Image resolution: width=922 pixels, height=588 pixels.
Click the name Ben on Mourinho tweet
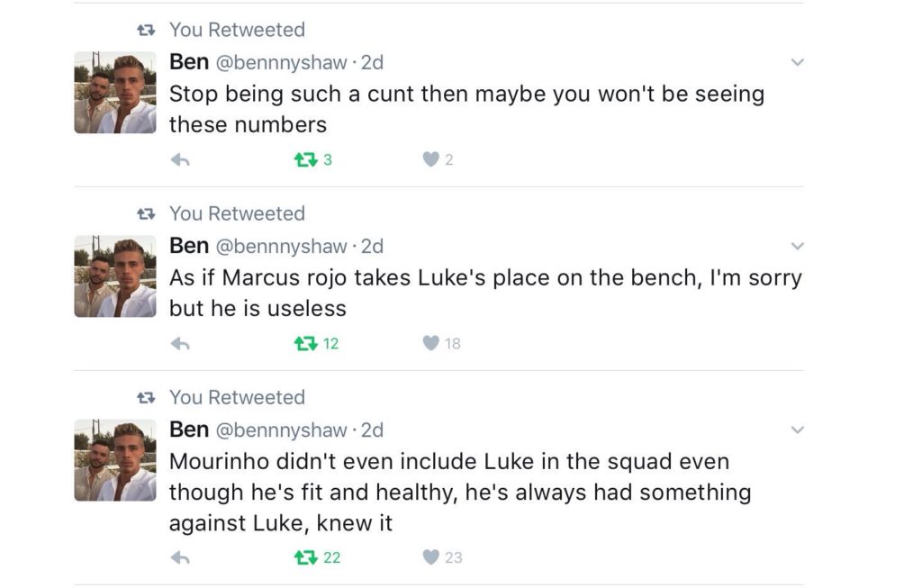tap(189, 430)
